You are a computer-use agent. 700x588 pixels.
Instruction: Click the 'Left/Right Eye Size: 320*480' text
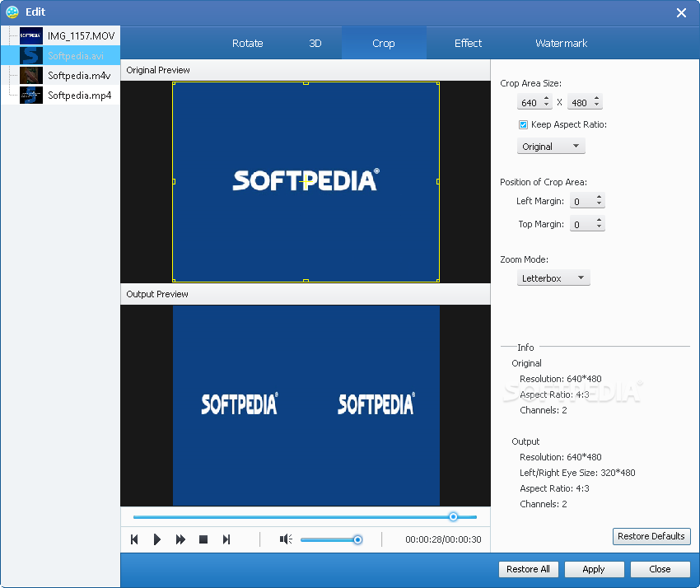click(577, 473)
